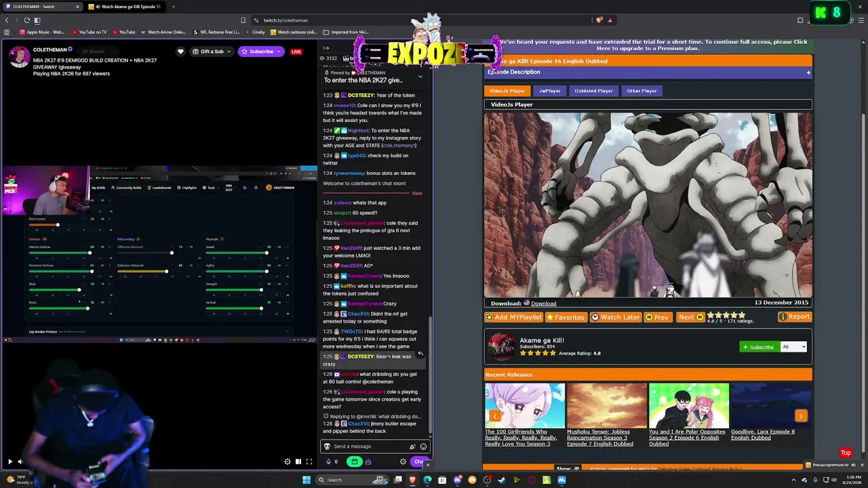The height and width of the screenshot is (488, 868).
Task: Open a new browser tab
Action: pos(173,7)
